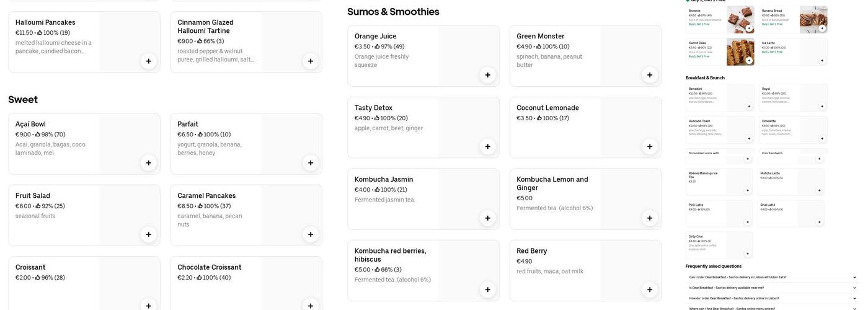Add Coconut Lemonade with its plus button
Viewport: 868px width, 310px height.
pyautogui.click(x=649, y=147)
